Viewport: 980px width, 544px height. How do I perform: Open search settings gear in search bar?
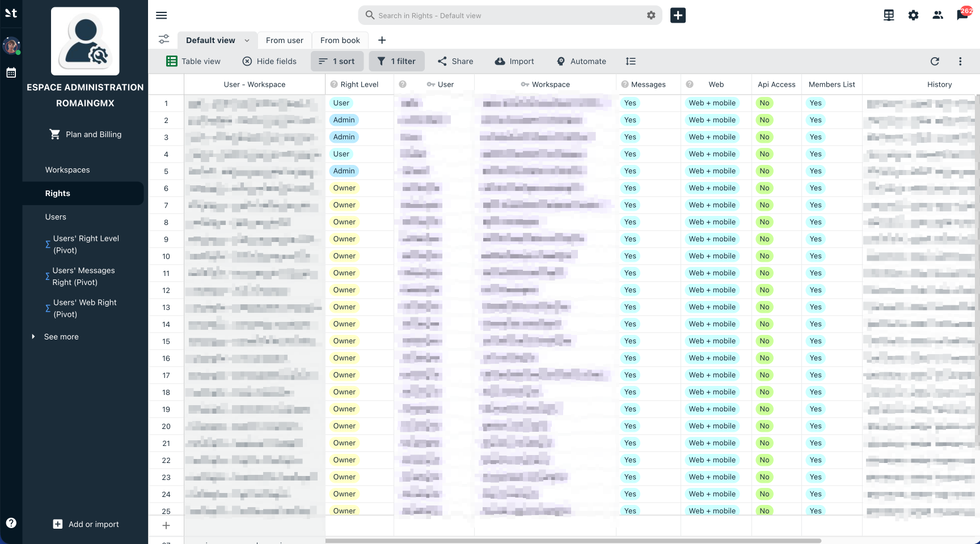tap(651, 15)
